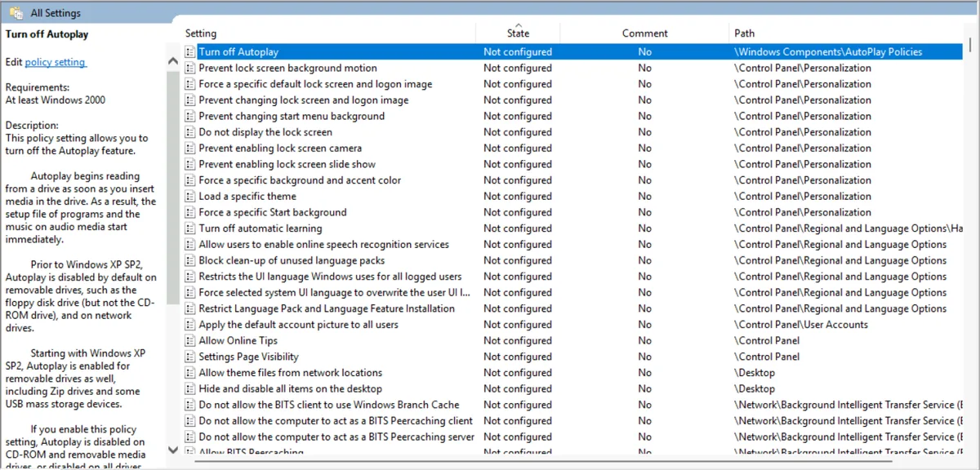Select 'Do not allow the computer to act as a BITS Peercaching client'

[573, 421]
